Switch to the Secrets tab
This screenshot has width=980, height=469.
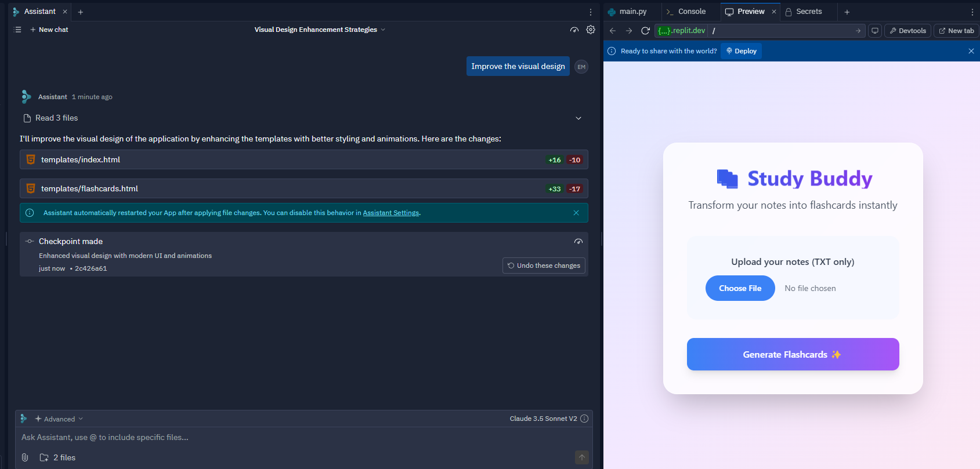pyautogui.click(x=804, y=12)
